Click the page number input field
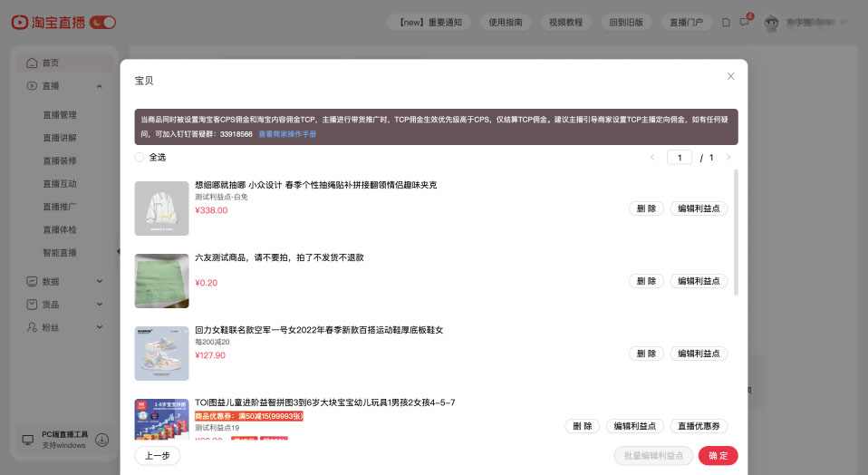 tap(680, 158)
